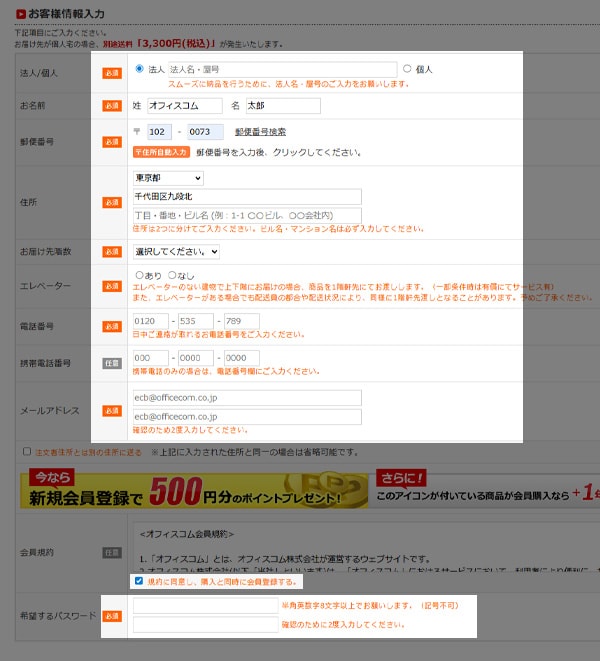Viewport: 600px width, 661px height.
Task: Click the 任意 badge in the 会員規約 row
Action: [112, 553]
